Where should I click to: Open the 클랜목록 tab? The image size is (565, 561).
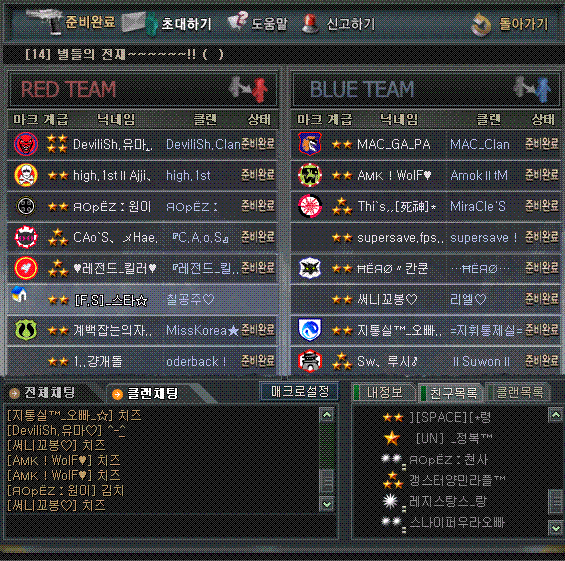519,392
